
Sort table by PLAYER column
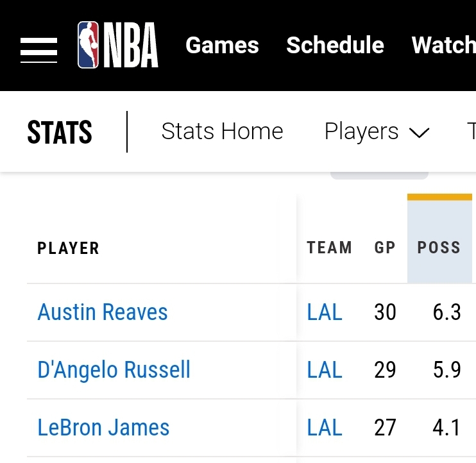pyautogui.click(x=69, y=248)
